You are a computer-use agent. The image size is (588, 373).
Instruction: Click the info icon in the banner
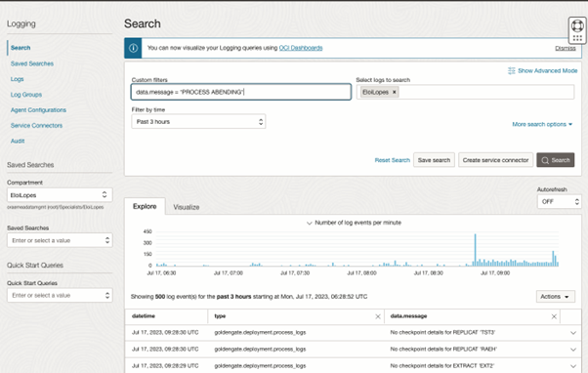click(133, 48)
